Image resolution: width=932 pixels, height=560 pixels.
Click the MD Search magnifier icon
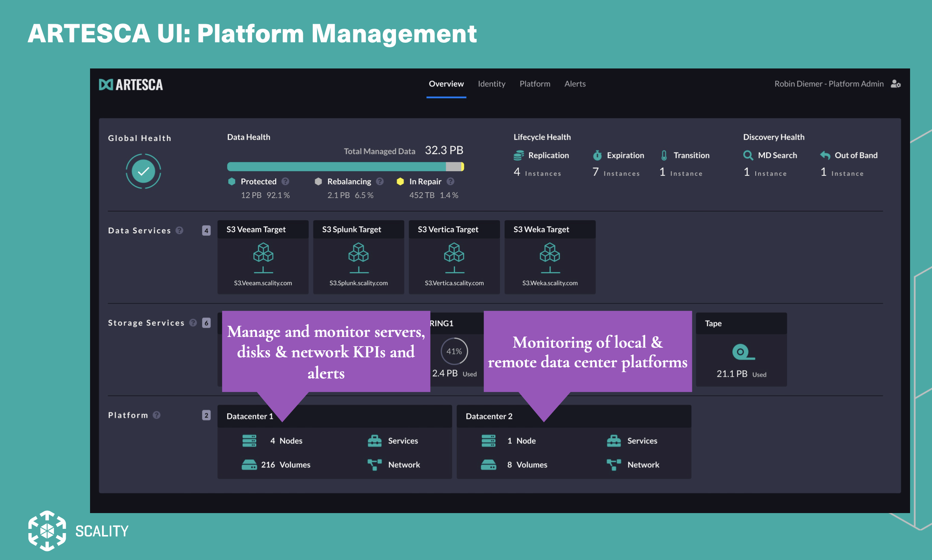pyautogui.click(x=748, y=155)
